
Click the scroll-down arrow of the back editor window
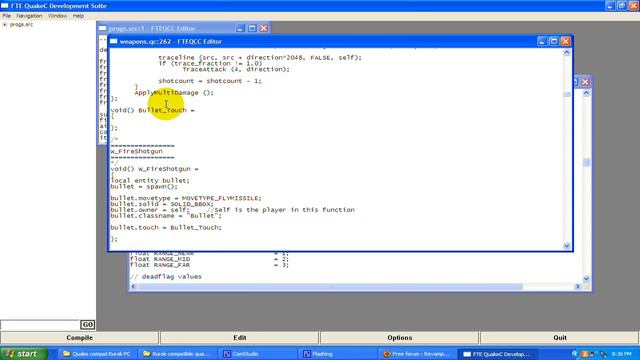pos(586,279)
